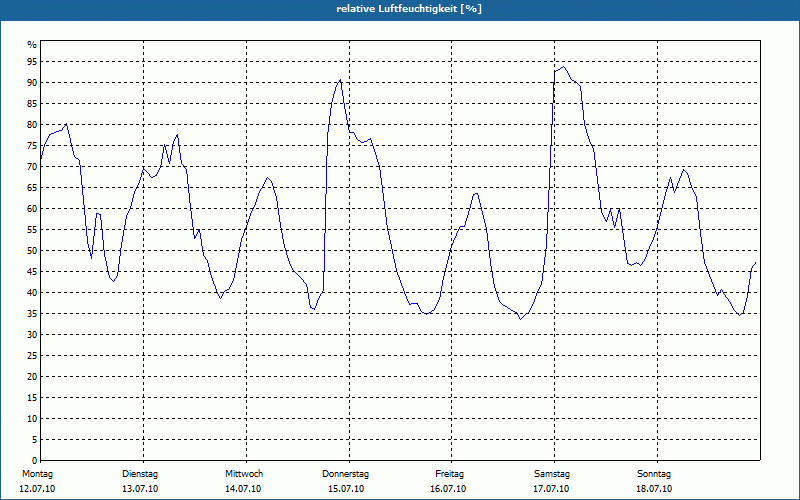Click the 0 value at the y-axis origin
800x500 pixels.
click(x=35, y=461)
